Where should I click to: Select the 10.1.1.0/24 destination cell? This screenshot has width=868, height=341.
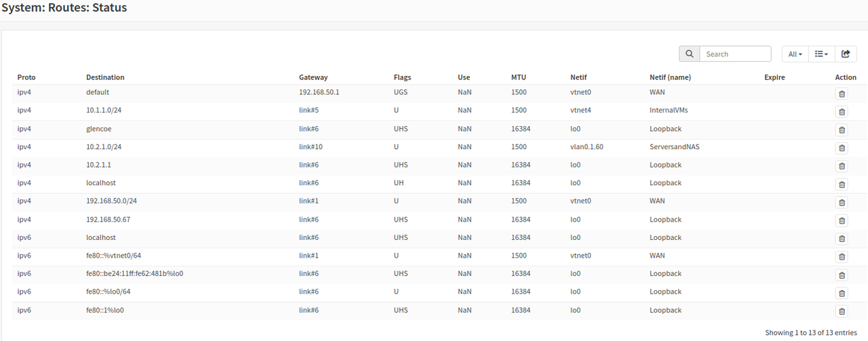[104, 110]
